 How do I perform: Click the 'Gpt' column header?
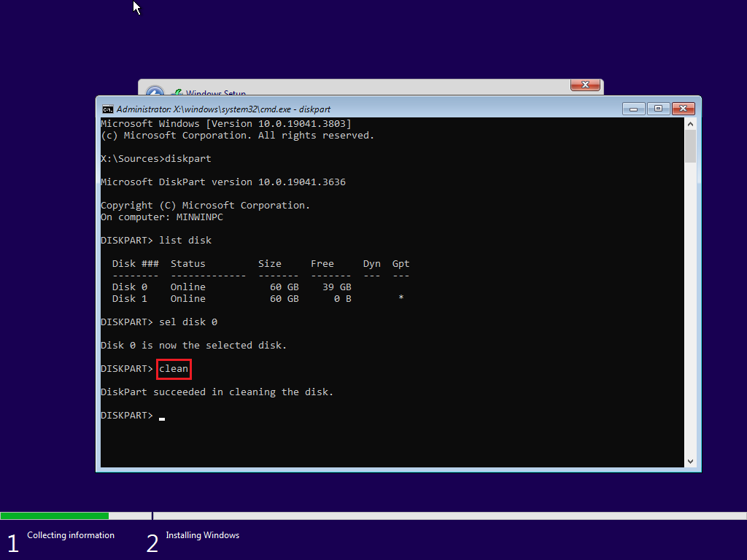[x=401, y=264]
